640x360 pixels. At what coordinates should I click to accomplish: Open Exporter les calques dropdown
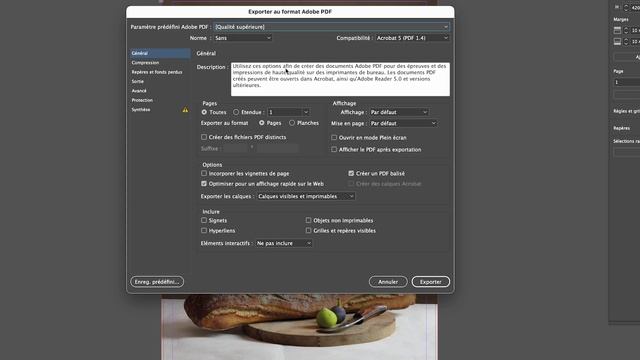[306, 196]
